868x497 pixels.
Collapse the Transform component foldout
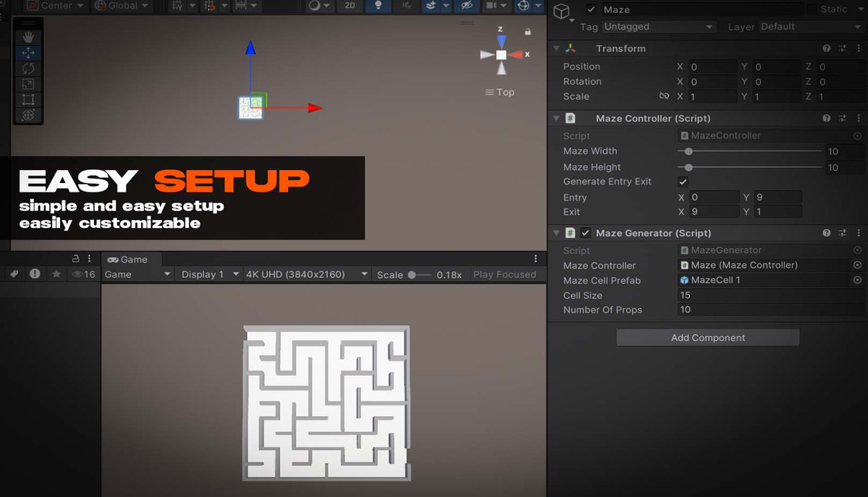(556, 48)
